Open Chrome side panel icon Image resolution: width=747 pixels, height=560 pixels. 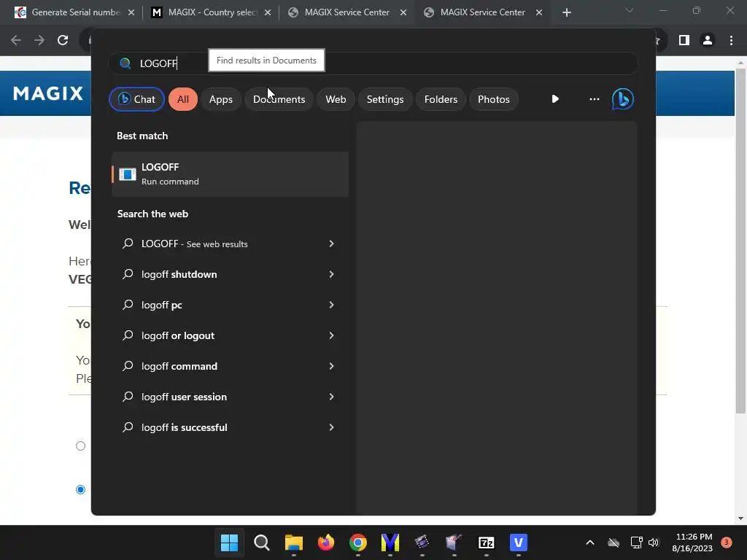[x=684, y=41]
